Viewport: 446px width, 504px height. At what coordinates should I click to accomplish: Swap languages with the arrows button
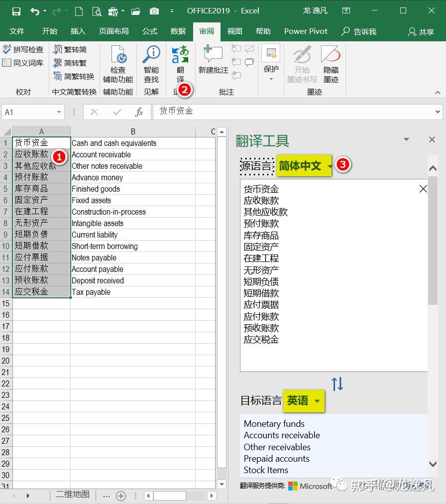[337, 383]
